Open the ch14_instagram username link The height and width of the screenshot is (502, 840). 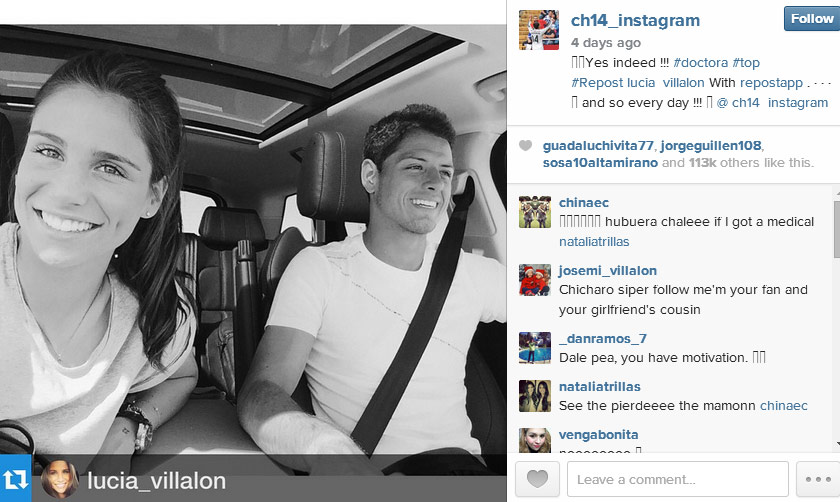(635, 20)
